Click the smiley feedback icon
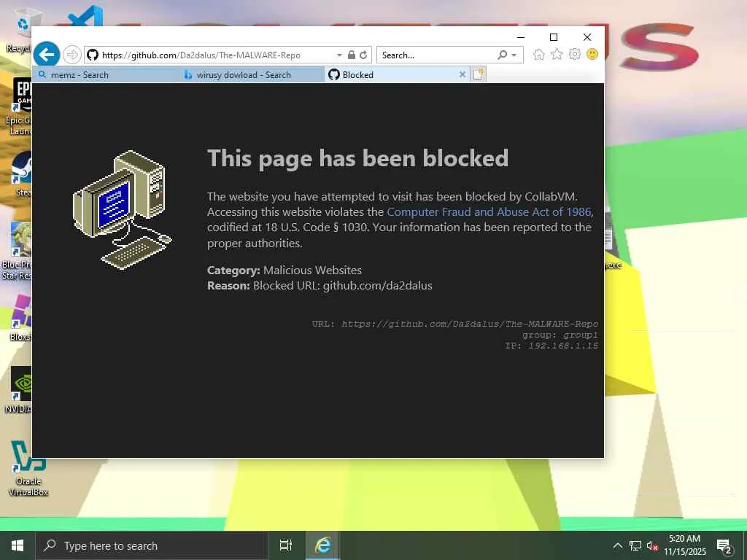This screenshot has height=560, width=747. click(592, 54)
